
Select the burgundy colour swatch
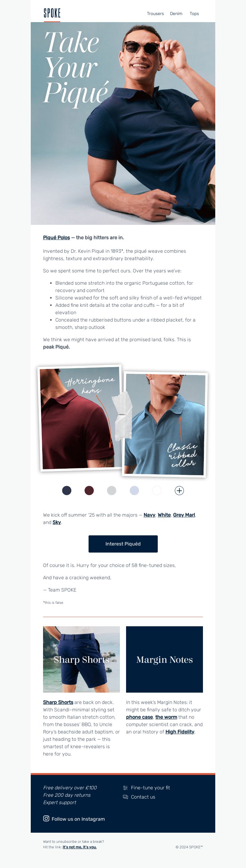tap(89, 491)
